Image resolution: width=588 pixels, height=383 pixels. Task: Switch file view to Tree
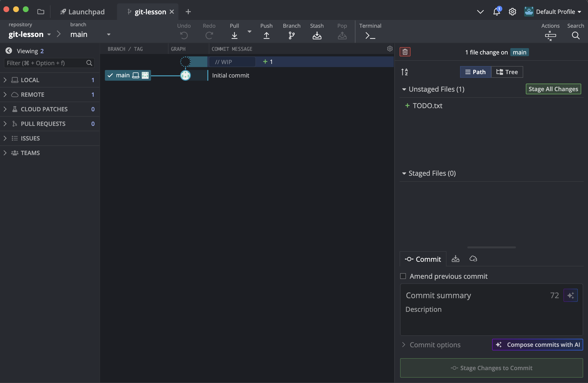click(x=507, y=72)
